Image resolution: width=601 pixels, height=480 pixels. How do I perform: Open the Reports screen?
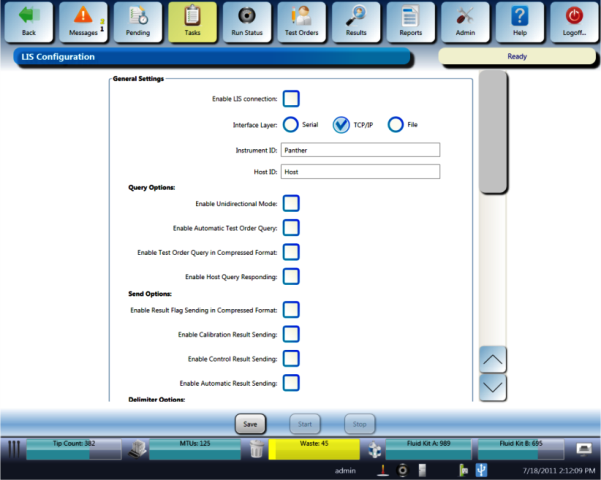coord(410,20)
